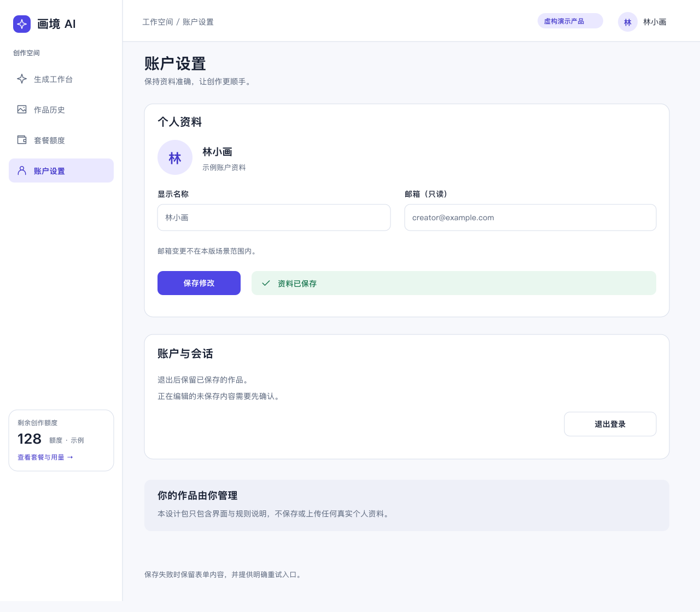
Task: Open the 查看套餐与用量 link
Action: point(45,457)
